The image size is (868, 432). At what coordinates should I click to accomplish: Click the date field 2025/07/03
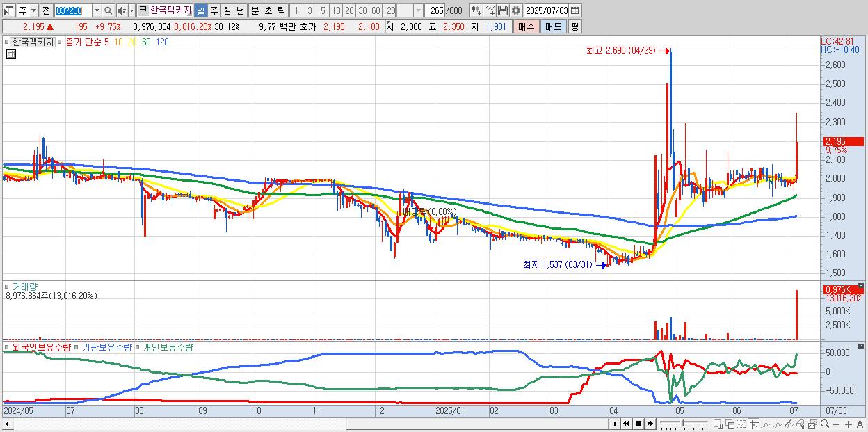(547, 10)
